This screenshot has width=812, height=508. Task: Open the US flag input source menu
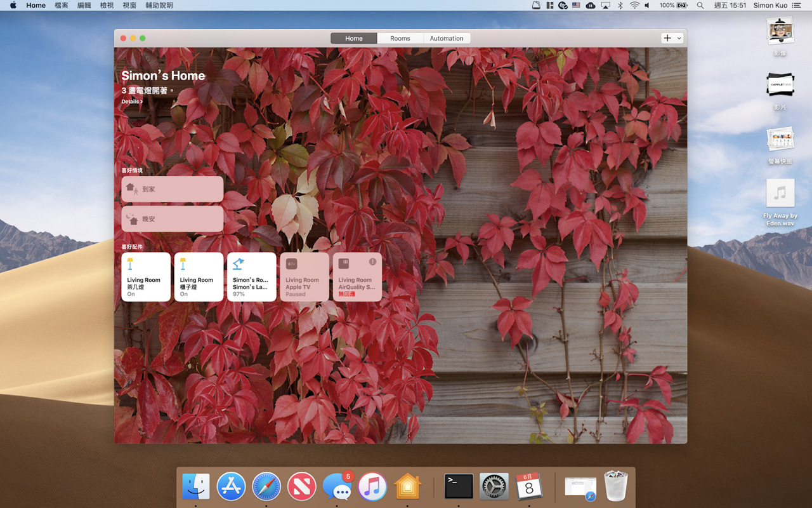[576, 5]
